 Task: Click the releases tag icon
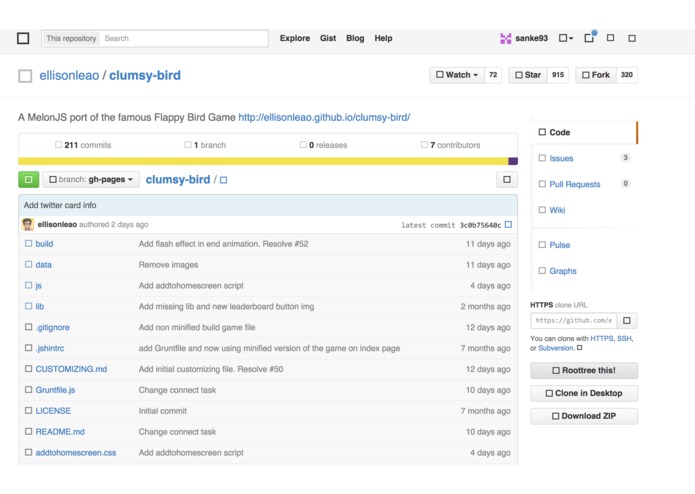point(303,145)
